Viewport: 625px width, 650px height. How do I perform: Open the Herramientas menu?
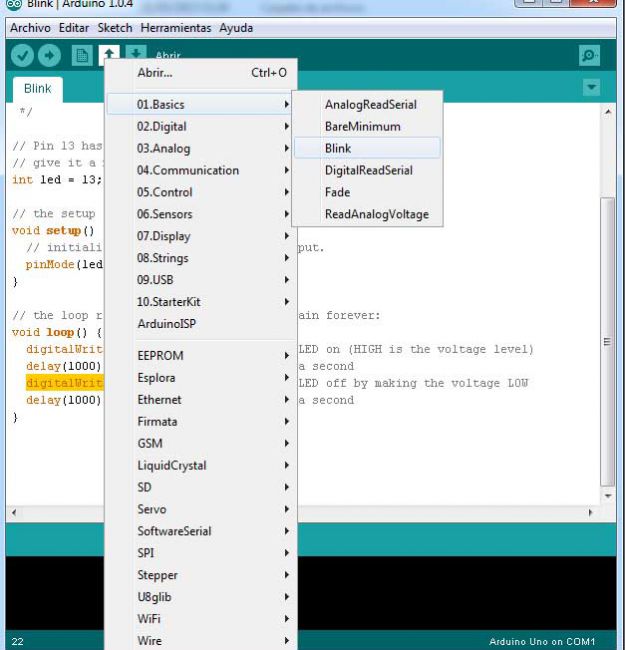point(176,28)
